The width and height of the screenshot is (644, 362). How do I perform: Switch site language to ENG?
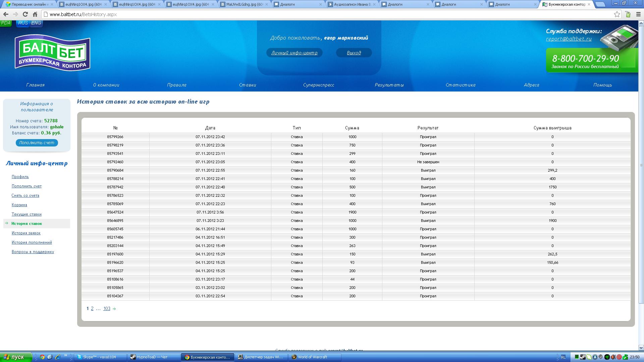(36, 23)
